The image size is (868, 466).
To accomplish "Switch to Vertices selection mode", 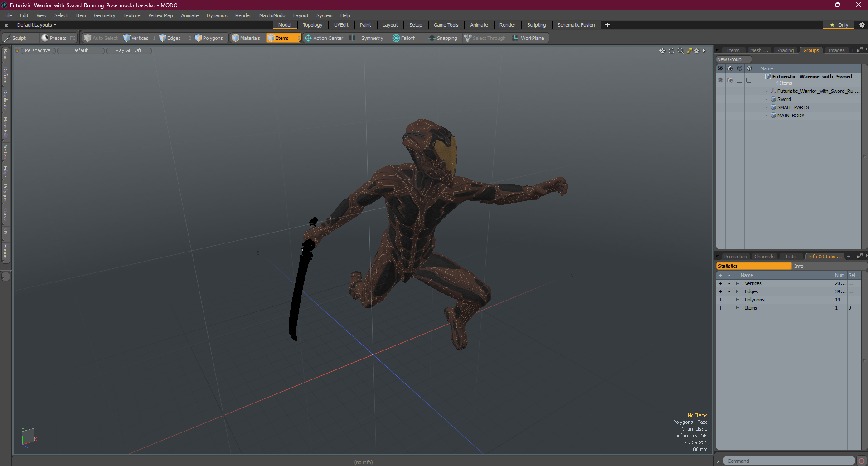I will click(x=140, y=38).
